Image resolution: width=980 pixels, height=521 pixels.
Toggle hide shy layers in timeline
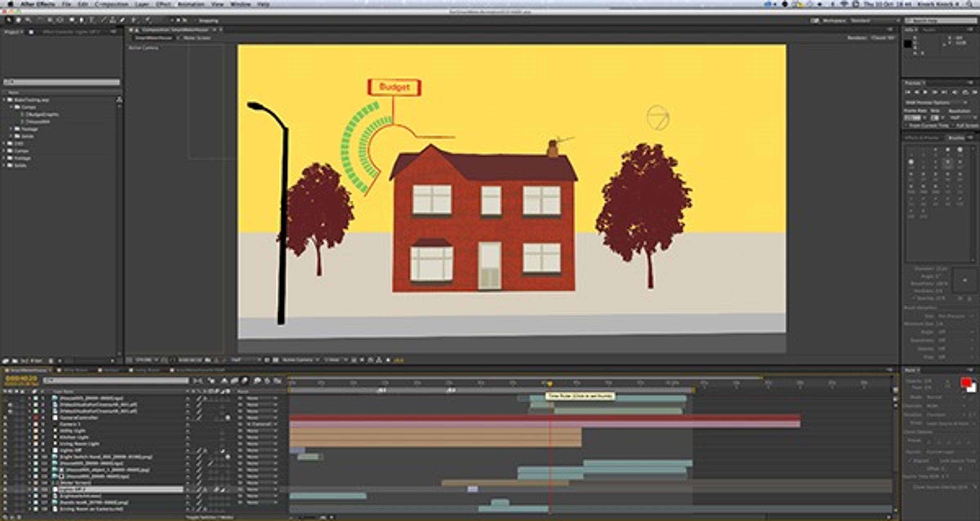(x=224, y=380)
